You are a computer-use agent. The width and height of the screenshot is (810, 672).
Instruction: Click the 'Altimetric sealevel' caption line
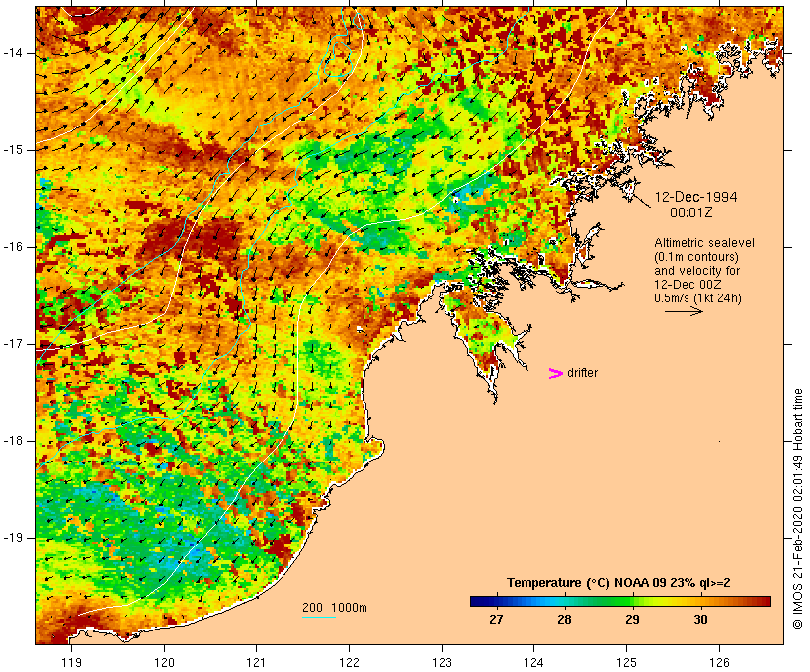704,242
